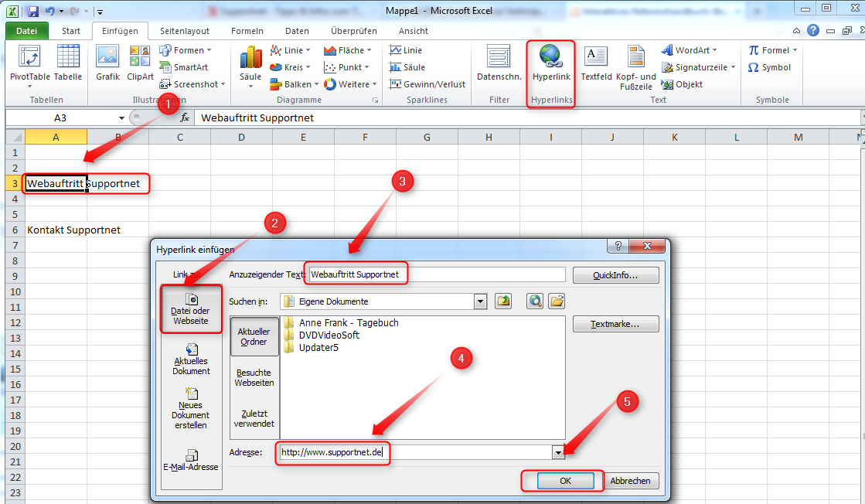
Task: Insert a Grafik picture
Action: point(107,63)
